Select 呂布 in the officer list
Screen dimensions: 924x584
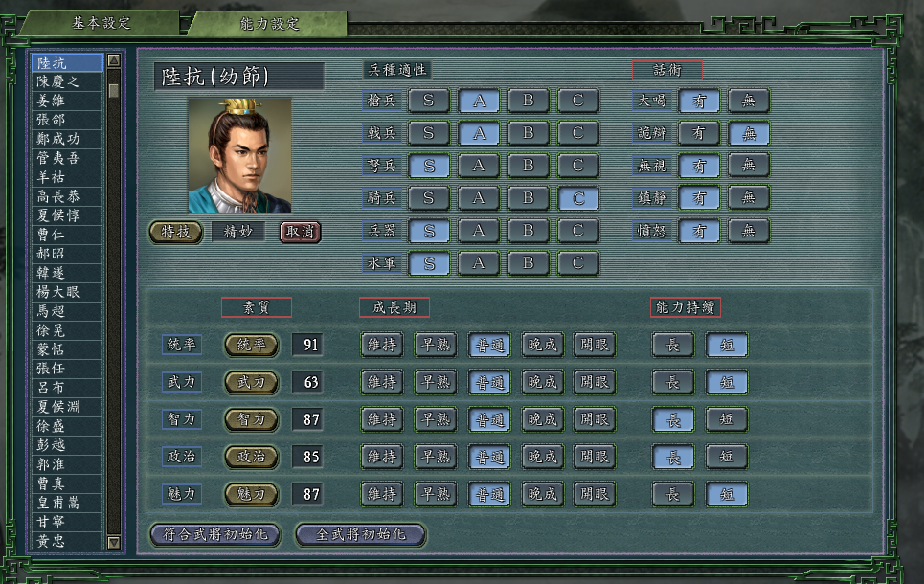tap(67, 388)
